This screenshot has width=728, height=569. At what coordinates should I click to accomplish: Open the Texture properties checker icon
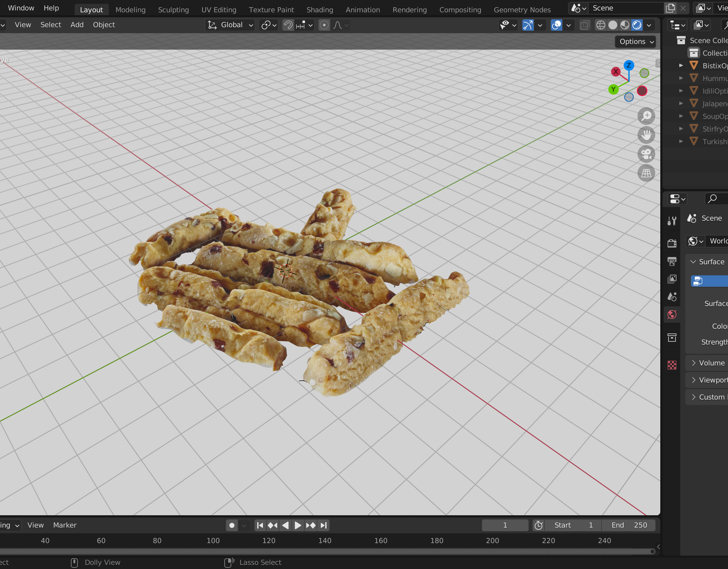[x=672, y=365]
